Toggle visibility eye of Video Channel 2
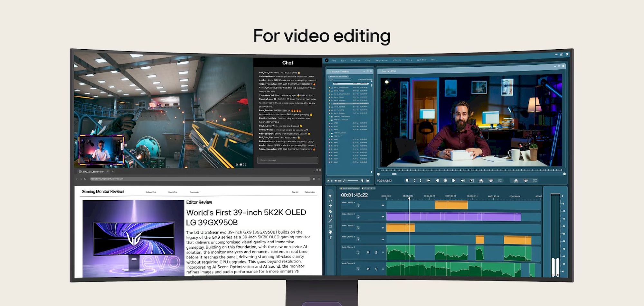The width and height of the screenshot is (644, 306). (383, 228)
